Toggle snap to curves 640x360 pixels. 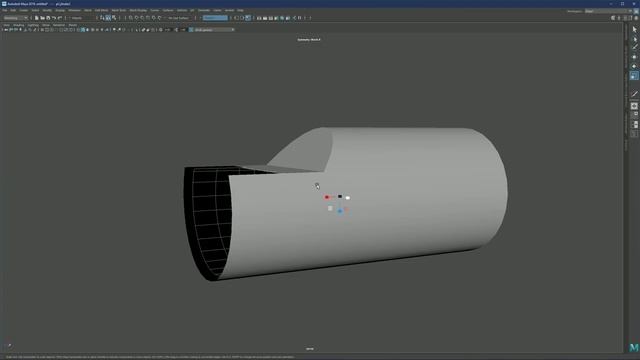click(x=136, y=18)
